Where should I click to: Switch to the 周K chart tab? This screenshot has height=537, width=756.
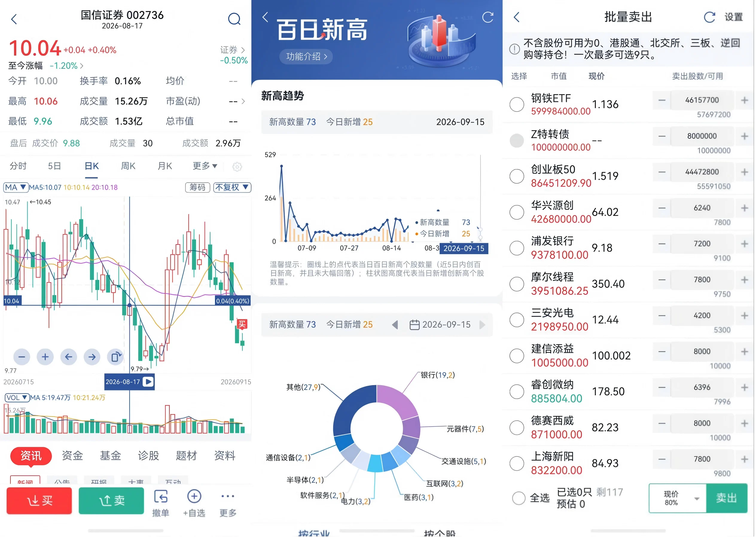(x=128, y=166)
